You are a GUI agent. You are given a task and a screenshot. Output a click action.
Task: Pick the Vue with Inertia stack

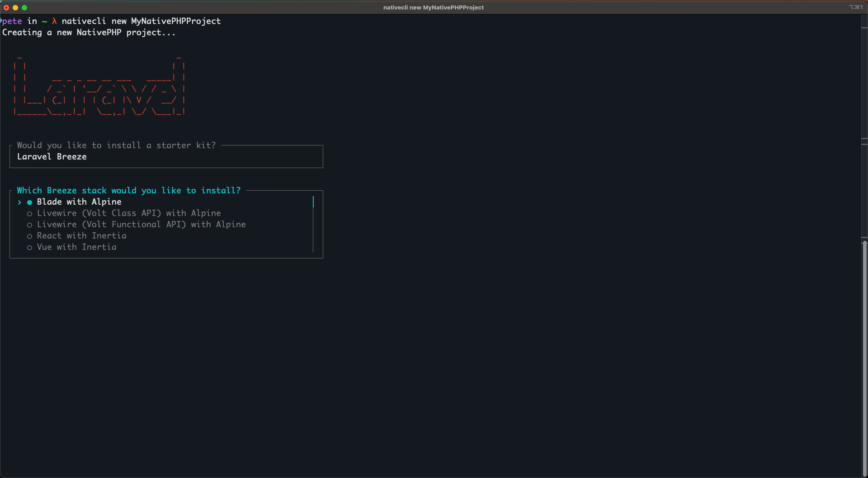(x=72, y=247)
